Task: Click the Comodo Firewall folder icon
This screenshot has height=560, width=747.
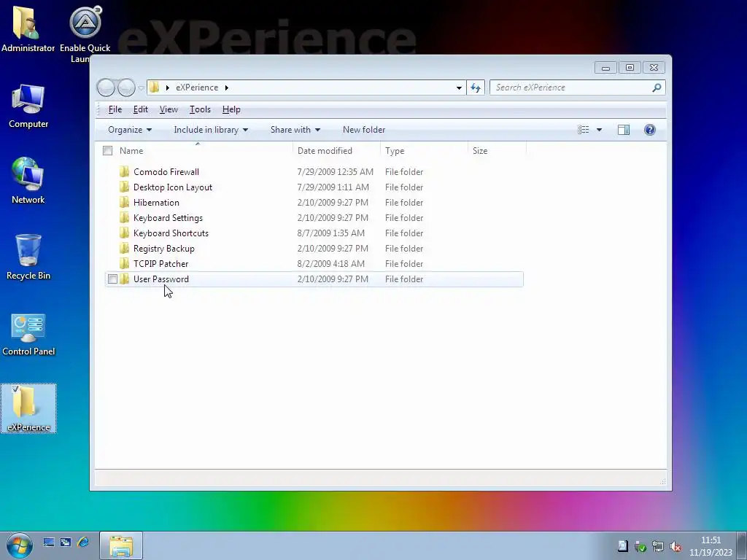Action: point(124,171)
